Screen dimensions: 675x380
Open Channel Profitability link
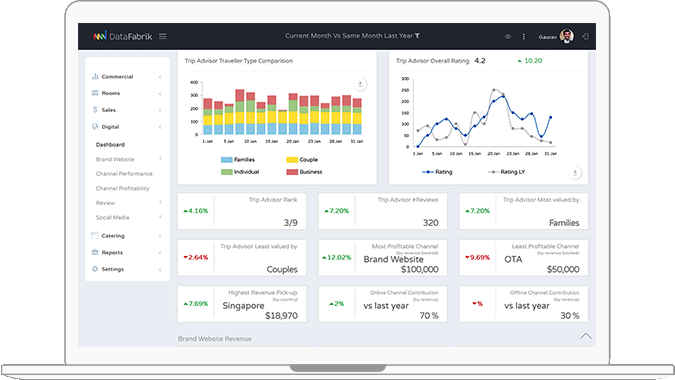122,188
